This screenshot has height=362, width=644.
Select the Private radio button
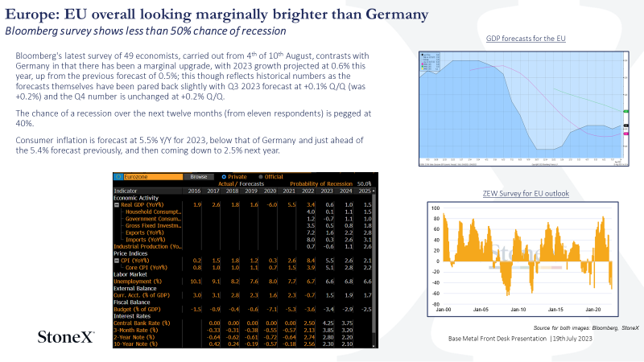pos(224,177)
